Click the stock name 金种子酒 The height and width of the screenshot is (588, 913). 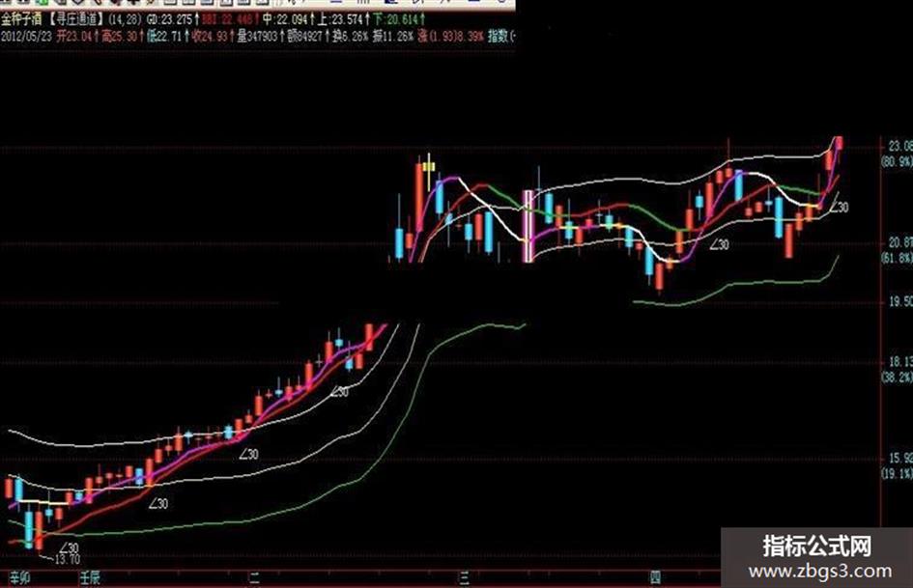(x=21, y=20)
